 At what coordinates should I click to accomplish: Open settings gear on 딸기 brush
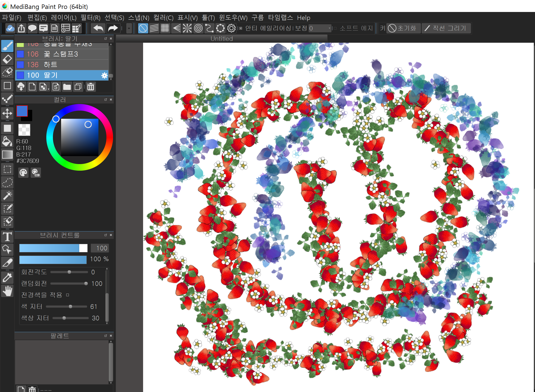pos(104,75)
